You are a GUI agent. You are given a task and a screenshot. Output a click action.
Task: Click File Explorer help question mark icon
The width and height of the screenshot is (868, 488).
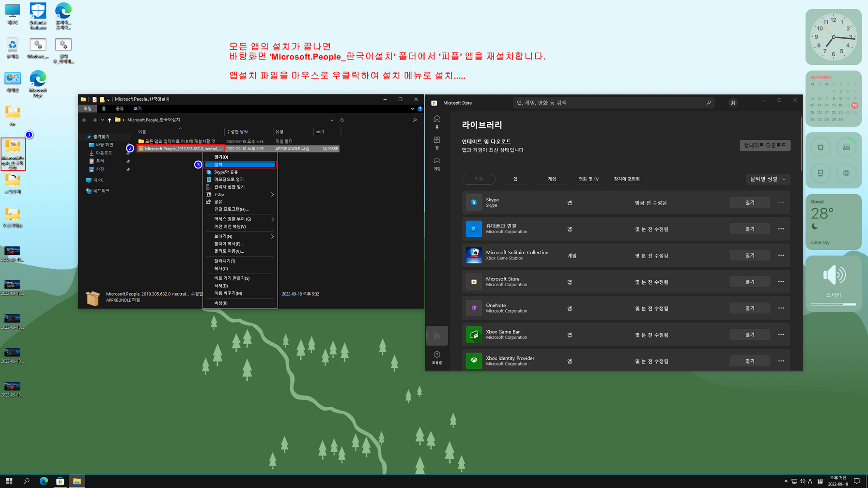[420, 108]
